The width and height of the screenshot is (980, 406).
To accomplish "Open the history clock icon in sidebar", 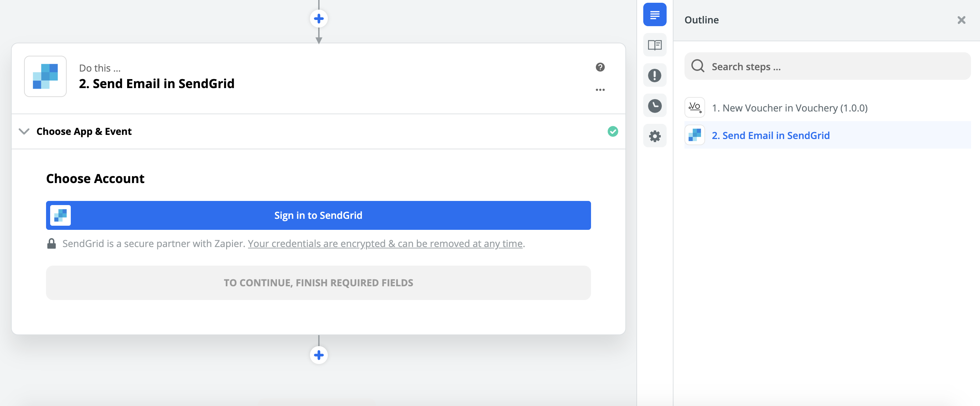I will pyautogui.click(x=654, y=106).
